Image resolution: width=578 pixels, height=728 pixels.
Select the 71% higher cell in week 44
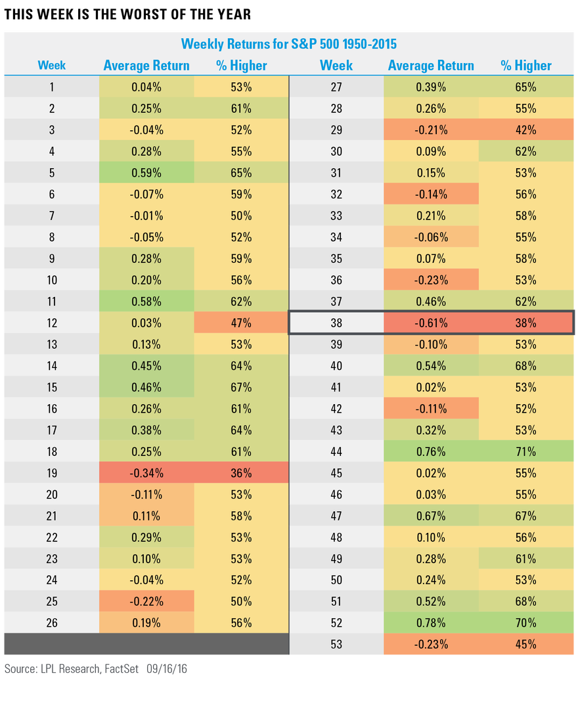(526, 451)
